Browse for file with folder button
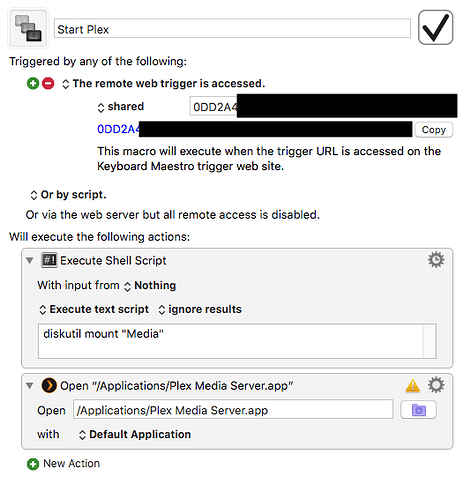Viewport: 464px width, 499px height. click(x=418, y=410)
